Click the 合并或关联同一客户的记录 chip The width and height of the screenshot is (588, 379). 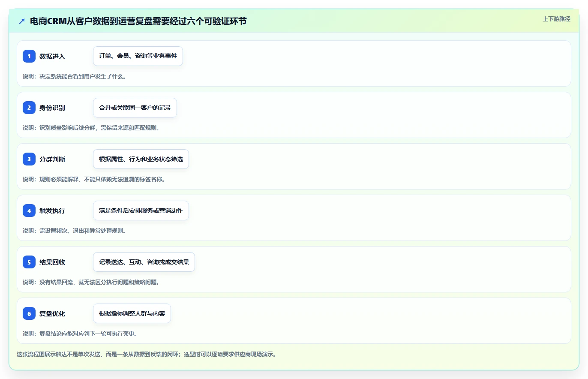pos(135,108)
